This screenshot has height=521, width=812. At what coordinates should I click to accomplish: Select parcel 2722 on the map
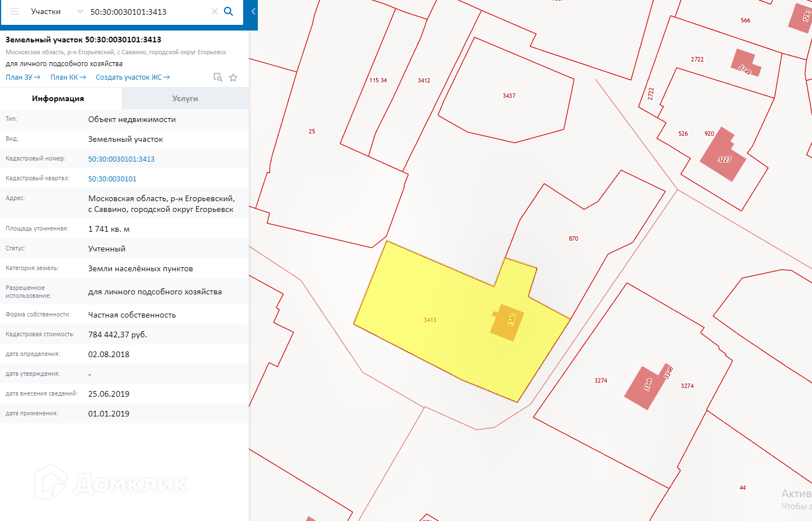[x=697, y=59]
